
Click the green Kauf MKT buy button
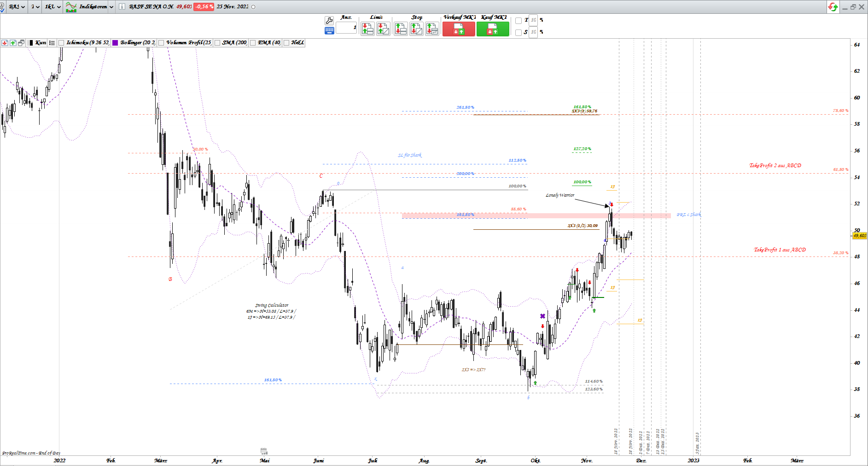(x=493, y=29)
